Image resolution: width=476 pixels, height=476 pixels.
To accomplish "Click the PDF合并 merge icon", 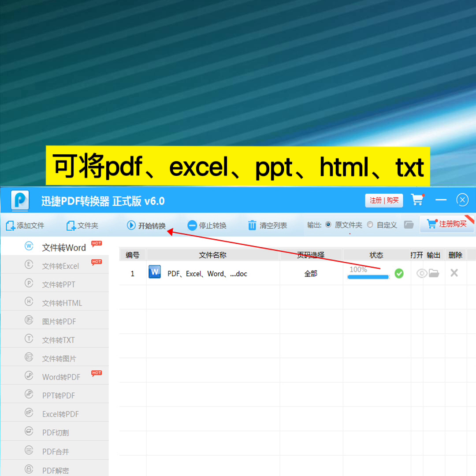I will pos(29,450).
